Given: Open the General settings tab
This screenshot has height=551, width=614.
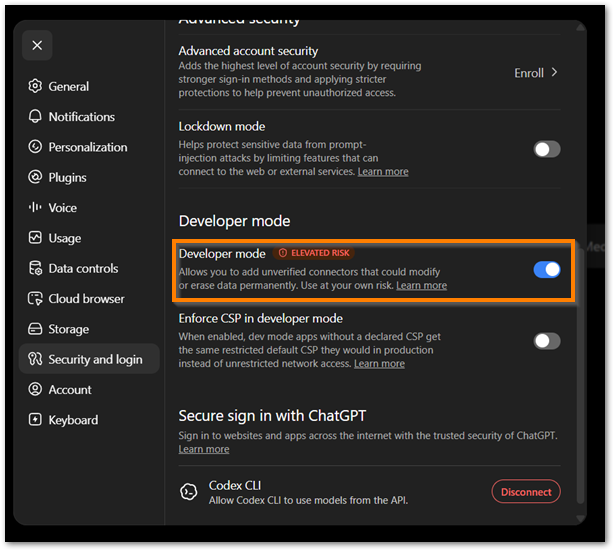Looking at the screenshot, I should click(89, 86).
